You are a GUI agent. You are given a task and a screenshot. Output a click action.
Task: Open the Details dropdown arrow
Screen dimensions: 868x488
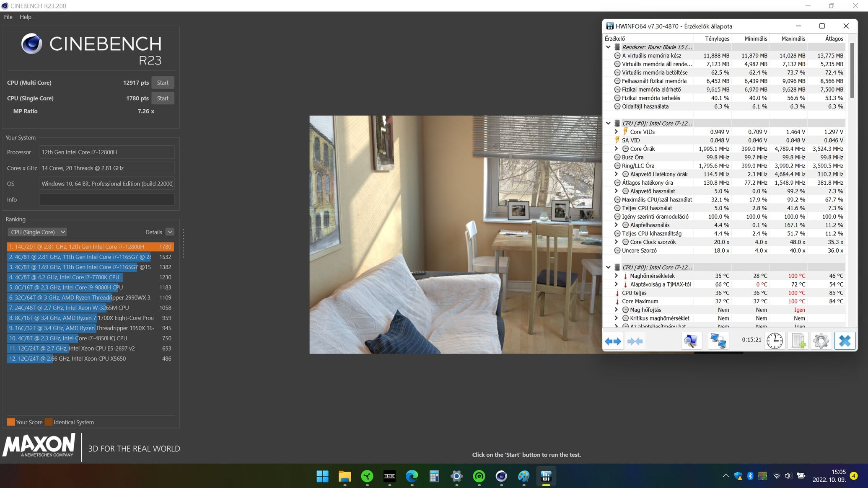click(x=170, y=232)
